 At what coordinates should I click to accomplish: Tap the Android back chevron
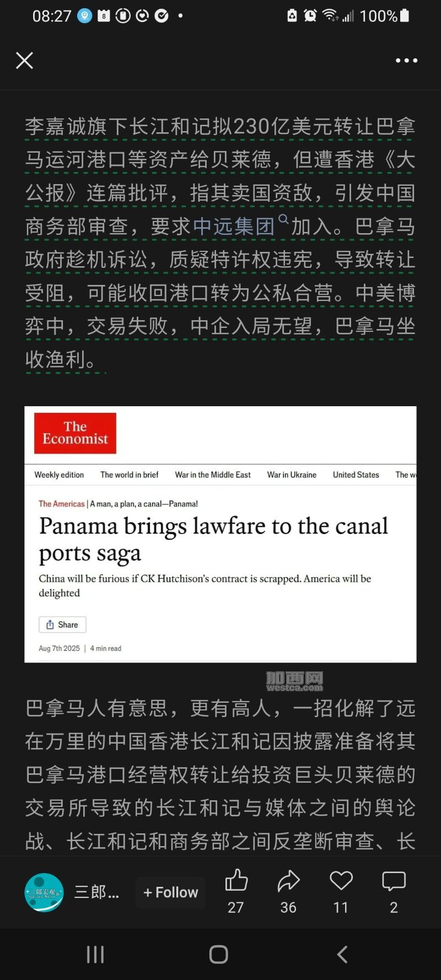342,954
